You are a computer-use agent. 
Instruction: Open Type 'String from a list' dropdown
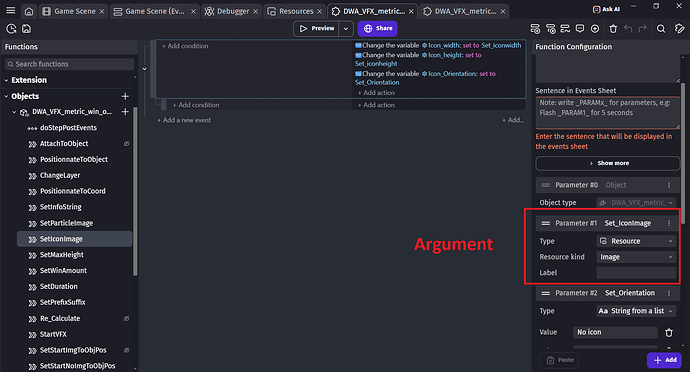[636, 311]
